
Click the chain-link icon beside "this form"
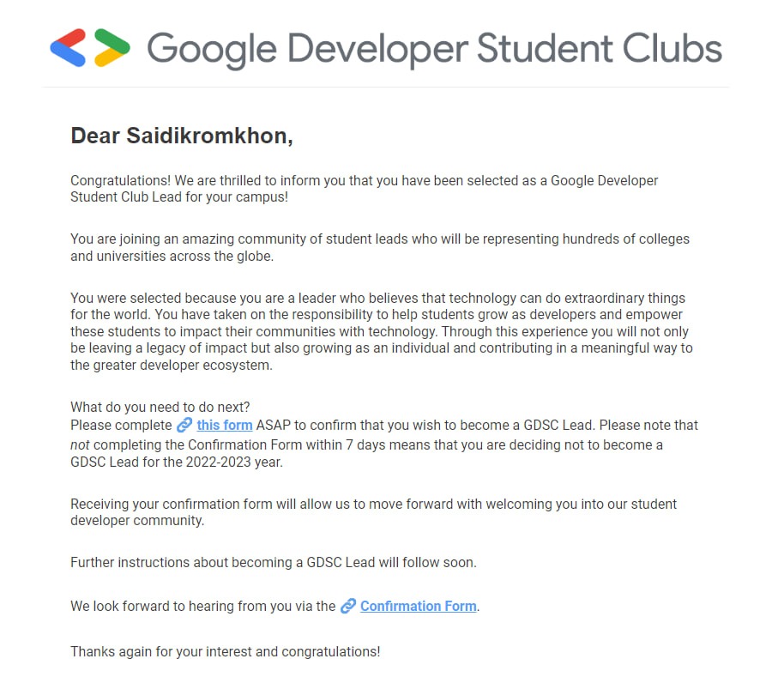(x=184, y=426)
